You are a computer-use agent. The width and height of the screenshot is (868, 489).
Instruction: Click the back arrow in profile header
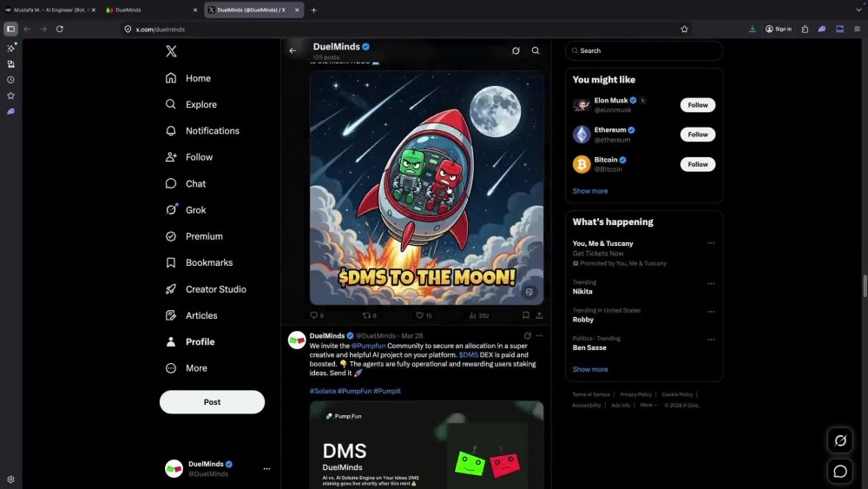pos(293,50)
